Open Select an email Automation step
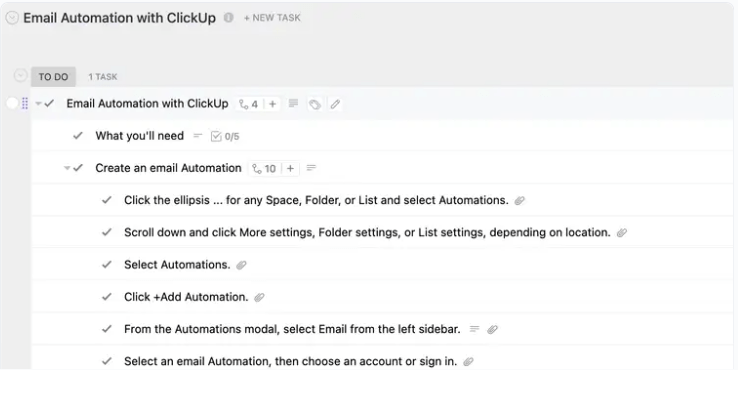The width and height of the screenshot is (738, 403). (x=290, y=362)
